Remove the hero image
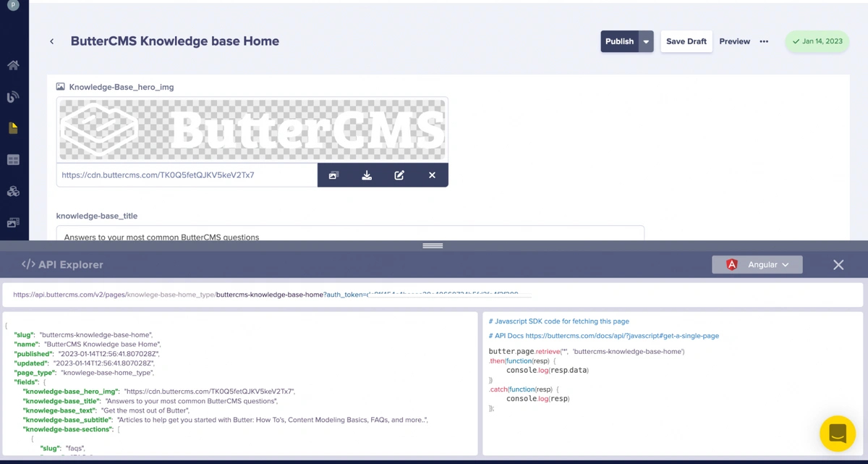The height and width of the screenshot is (464, 868). tap(432, 175)
